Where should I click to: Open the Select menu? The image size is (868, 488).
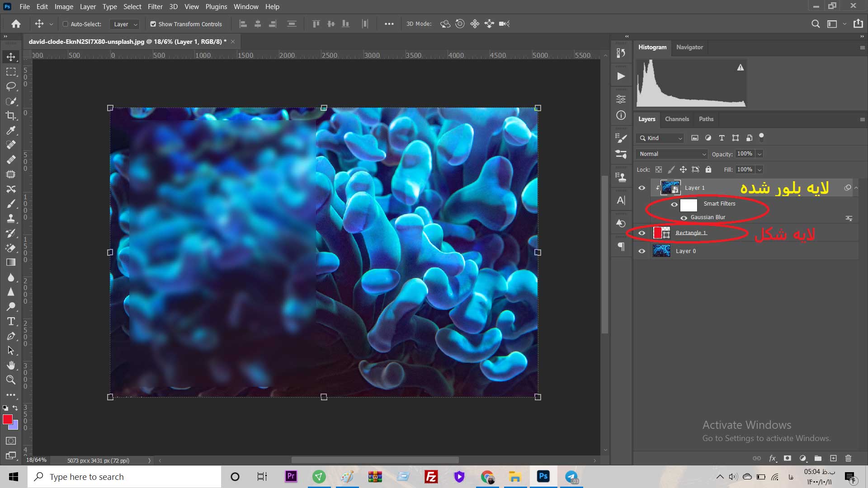(x=132, y=6)
